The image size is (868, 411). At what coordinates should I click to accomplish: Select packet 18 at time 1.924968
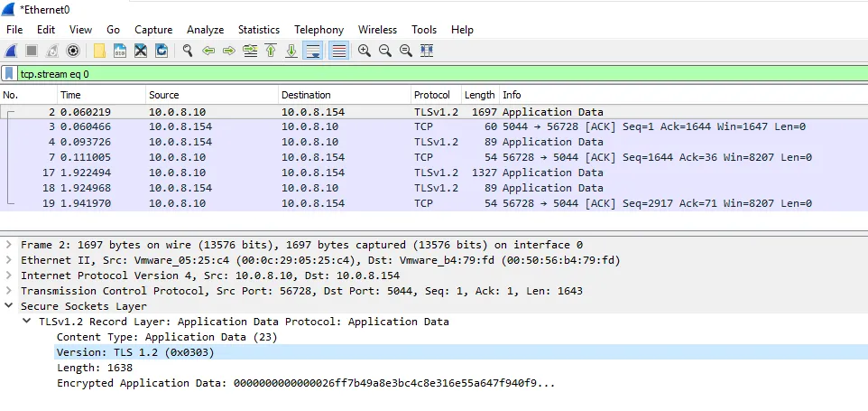pos(434,188)
